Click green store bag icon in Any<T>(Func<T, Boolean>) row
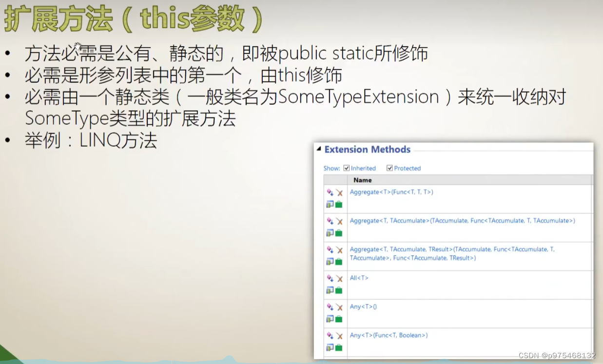 339,347
